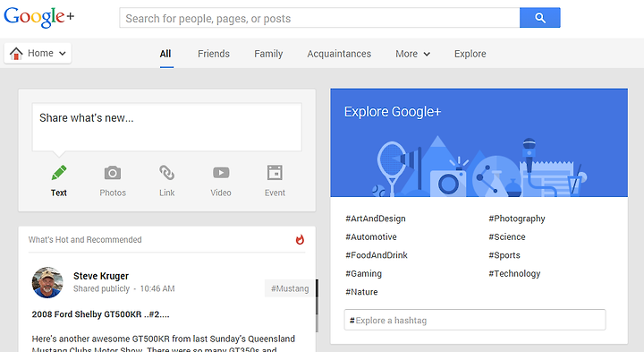Image resolution: width=644 pixels, height=352 pixels.
Task: Select the green Text pencil icon
Action: point(59,173)
